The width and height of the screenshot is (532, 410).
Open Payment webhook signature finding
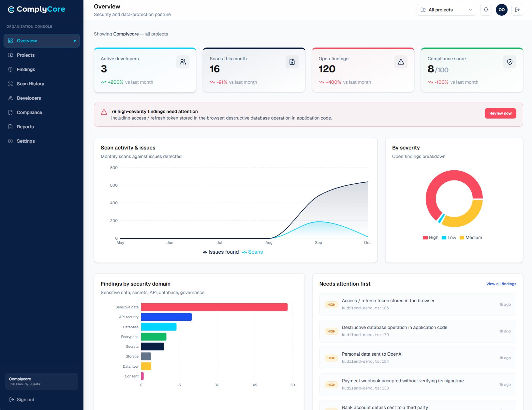pos(418,385)
